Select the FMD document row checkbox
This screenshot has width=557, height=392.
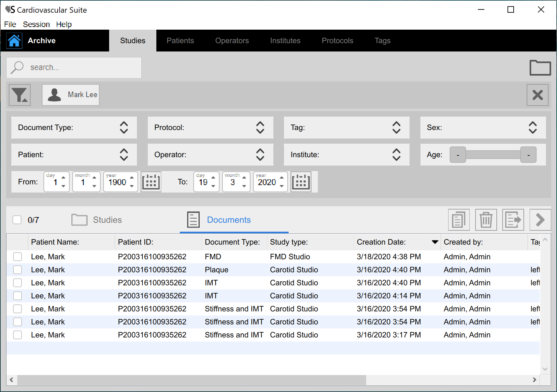coord(18,257)
